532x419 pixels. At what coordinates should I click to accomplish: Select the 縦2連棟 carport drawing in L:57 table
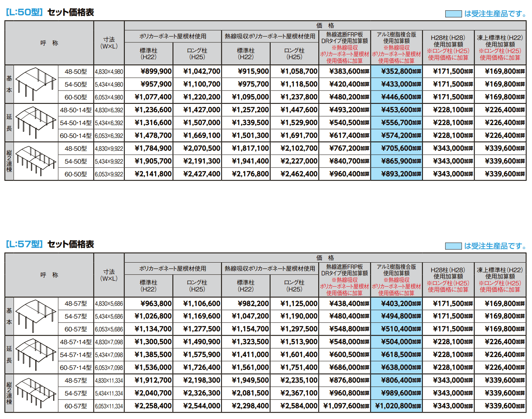coord(36,393)
